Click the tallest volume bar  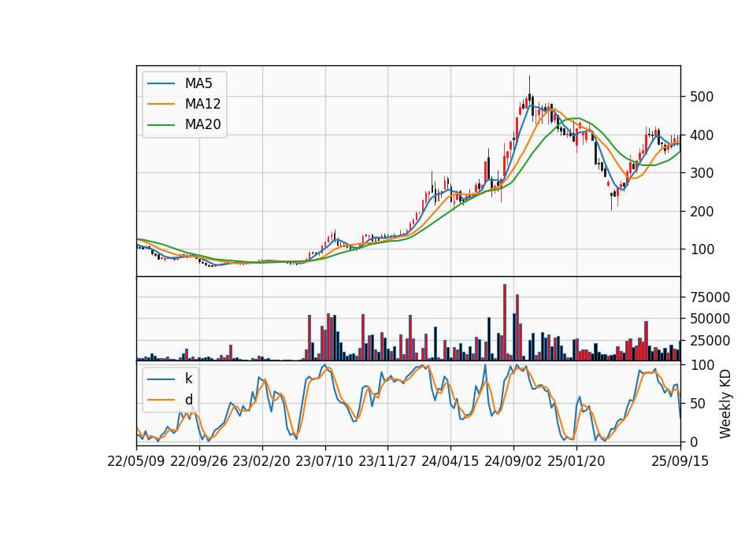[x=504, y=323]
